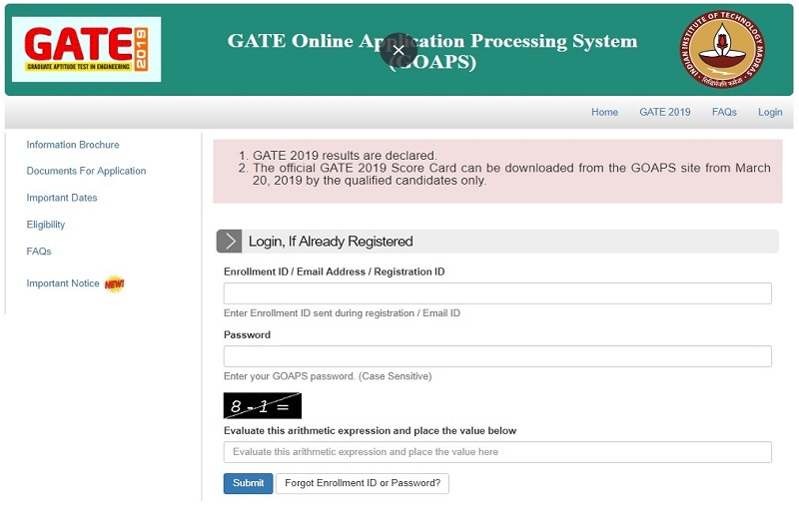Click the Enrollment ID / Email Address label
The image size is (799, 532).
[x=335, y=271]
